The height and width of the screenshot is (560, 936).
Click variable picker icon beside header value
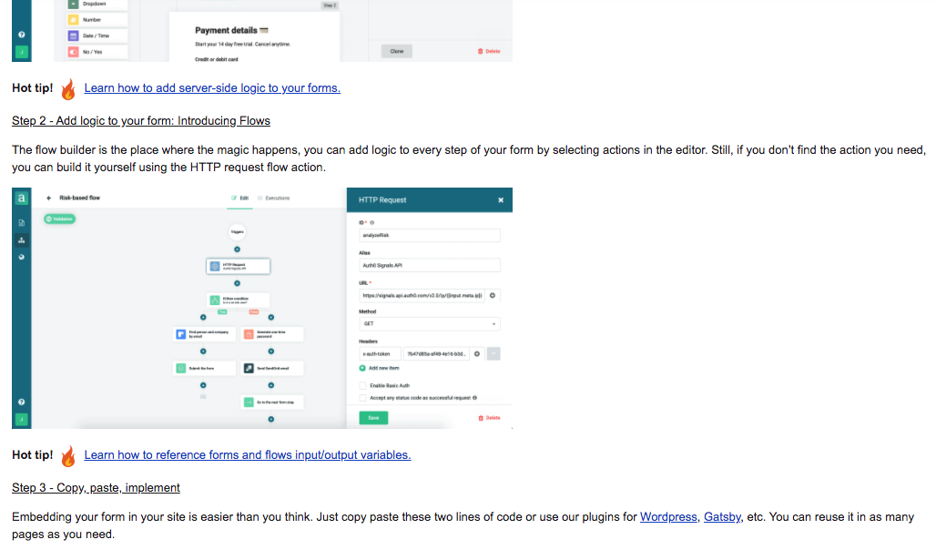pos(477,354)
